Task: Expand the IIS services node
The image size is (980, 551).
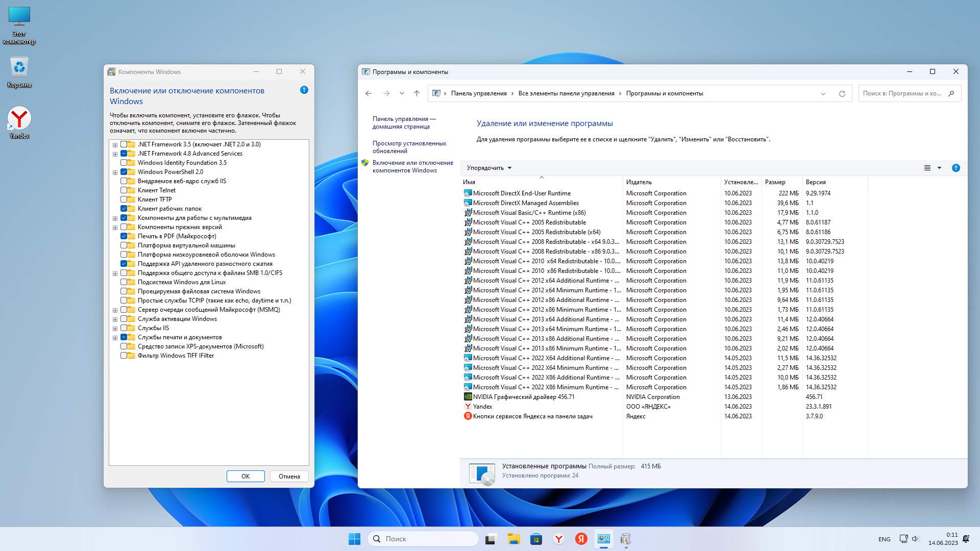Action: [115, 329]
